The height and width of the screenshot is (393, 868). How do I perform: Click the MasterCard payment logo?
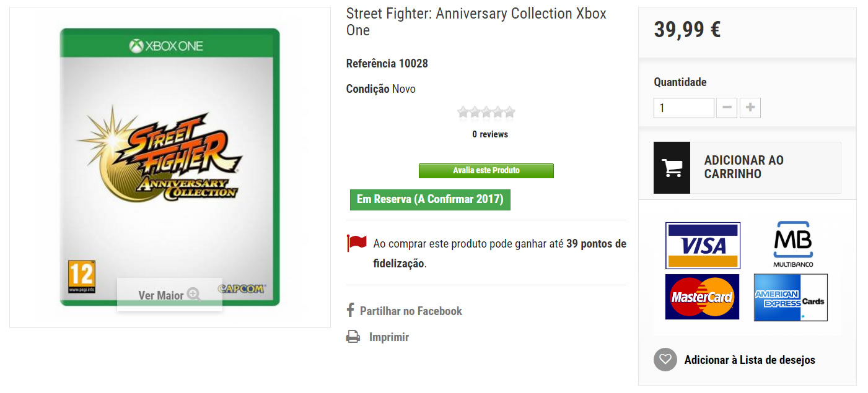[702, 297]
